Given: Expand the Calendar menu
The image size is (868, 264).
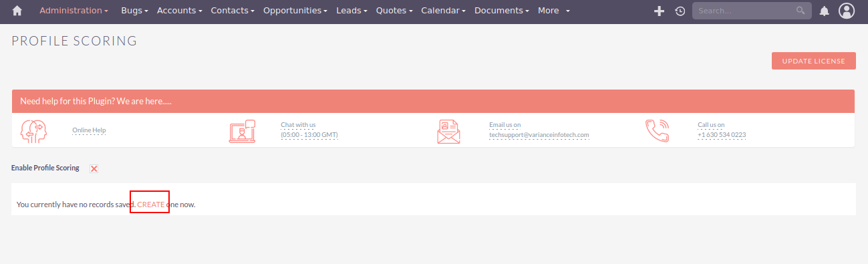Looking at the screenshot, I should point(443,11).
